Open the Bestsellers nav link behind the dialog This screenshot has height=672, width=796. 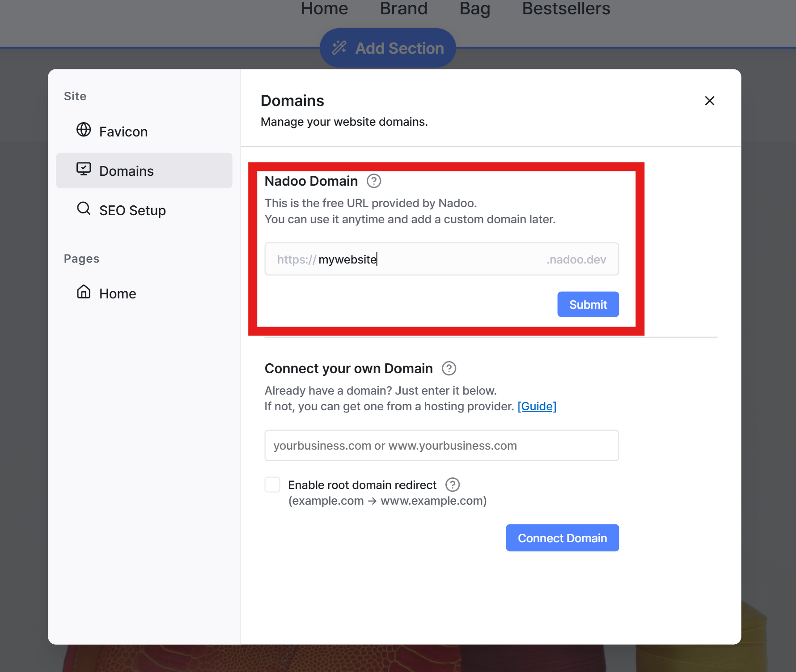566,9
